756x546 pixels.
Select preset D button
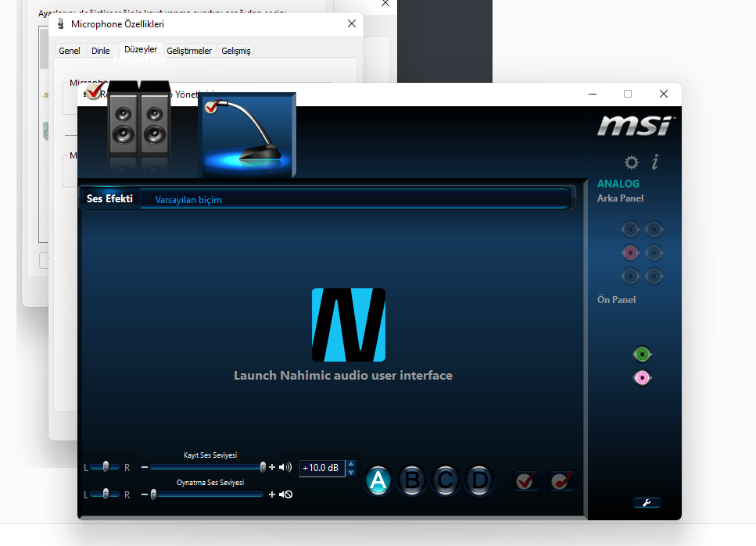coord(479,480)
